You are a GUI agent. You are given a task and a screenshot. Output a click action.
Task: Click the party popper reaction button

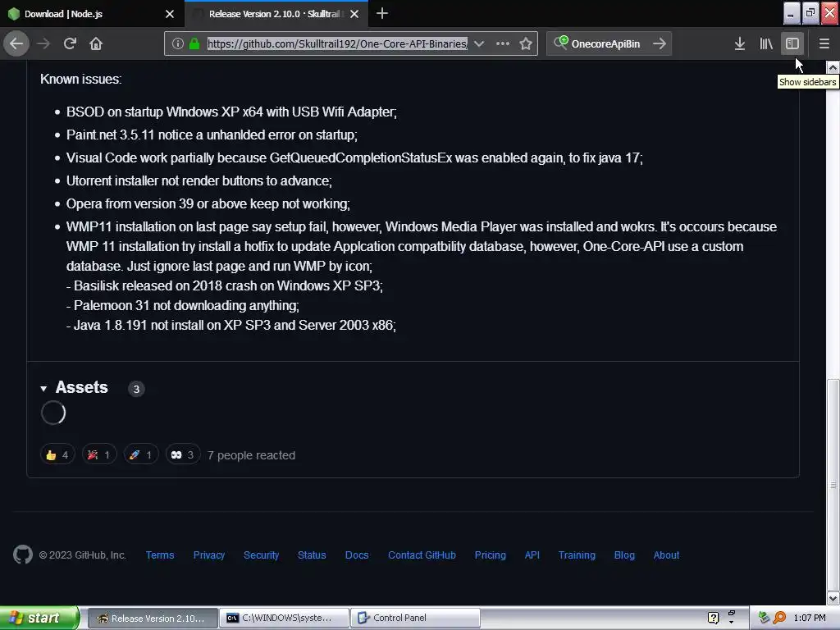(x=99, y=454)
